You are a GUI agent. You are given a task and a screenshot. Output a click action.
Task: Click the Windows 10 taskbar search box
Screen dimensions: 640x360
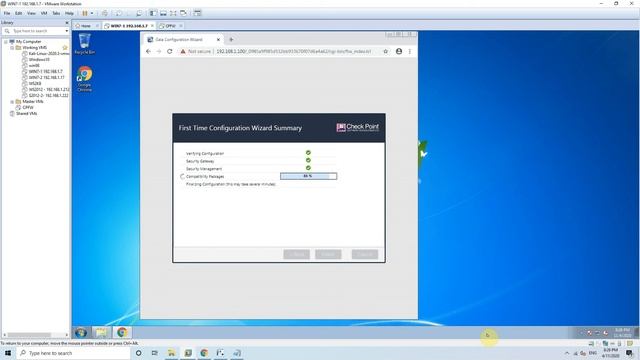(73, 353)
